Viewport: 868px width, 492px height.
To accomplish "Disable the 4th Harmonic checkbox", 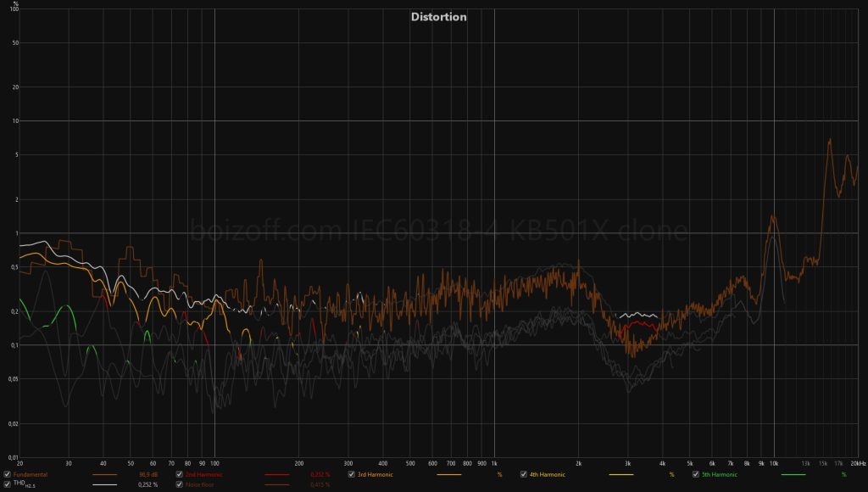I will coord(524,474).
